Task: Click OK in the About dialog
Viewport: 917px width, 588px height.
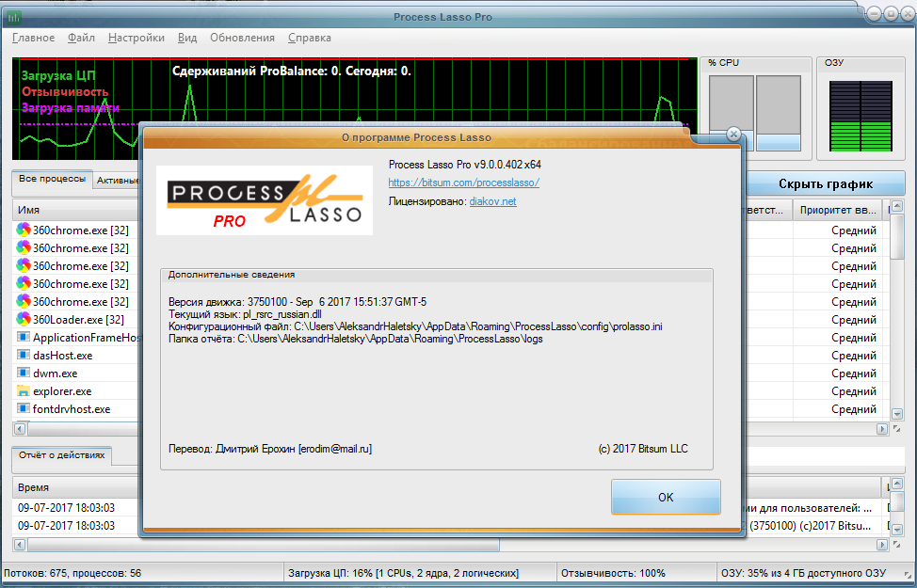Action: coord(666,497)
